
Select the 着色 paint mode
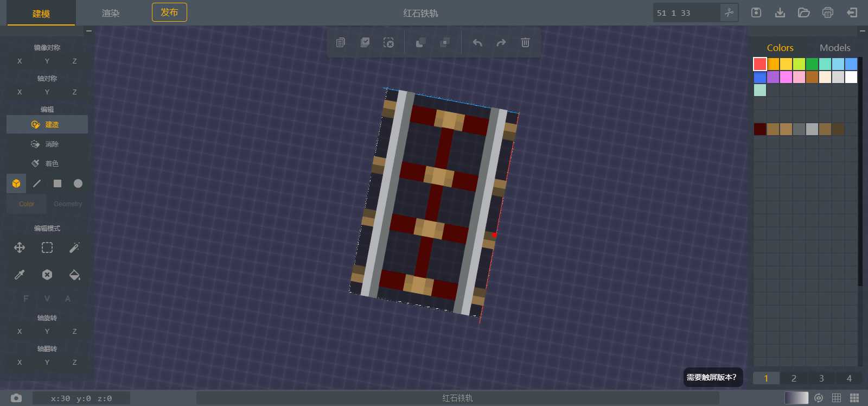(47, 163)
